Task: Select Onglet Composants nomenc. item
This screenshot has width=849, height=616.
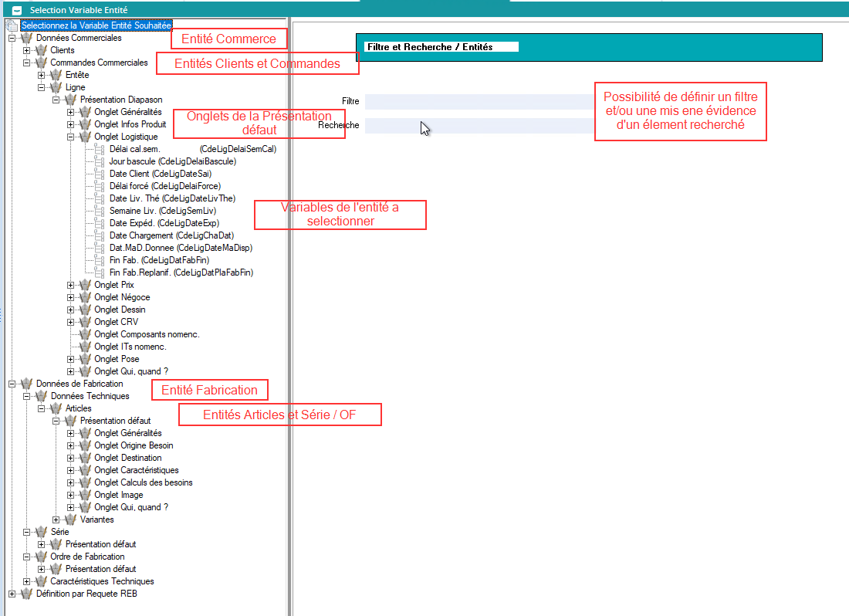Action: (147, 334)
